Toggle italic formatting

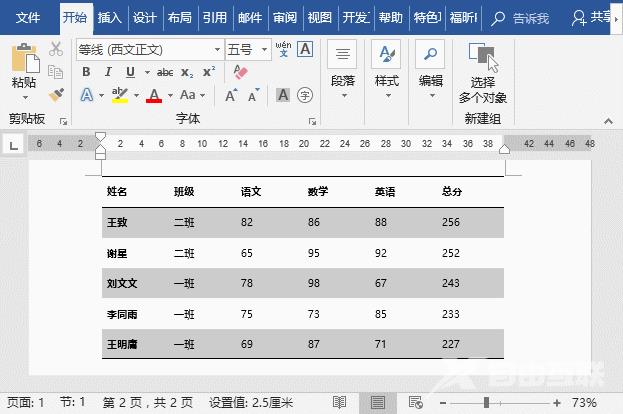pos(108,72)
